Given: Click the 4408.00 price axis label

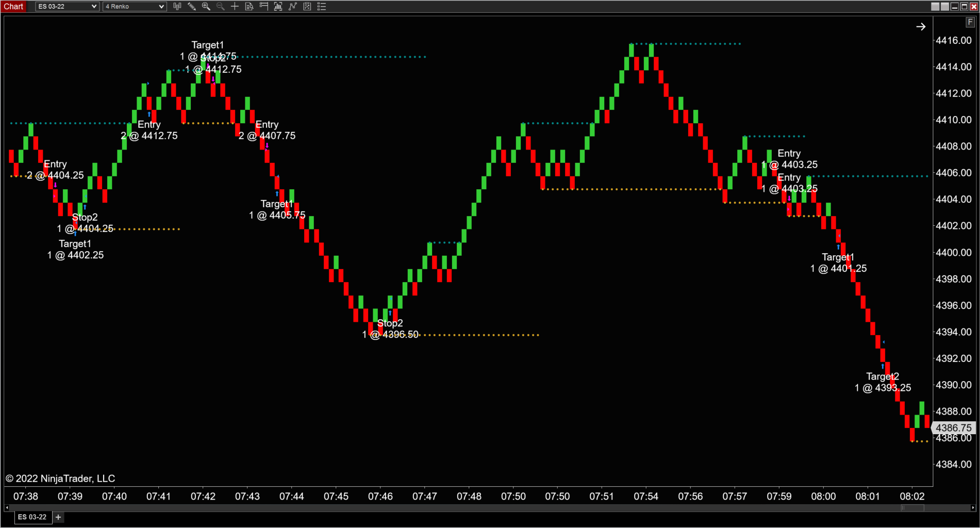Looking at the screenshot, I should pyautogui.click(x=954, y=146).
